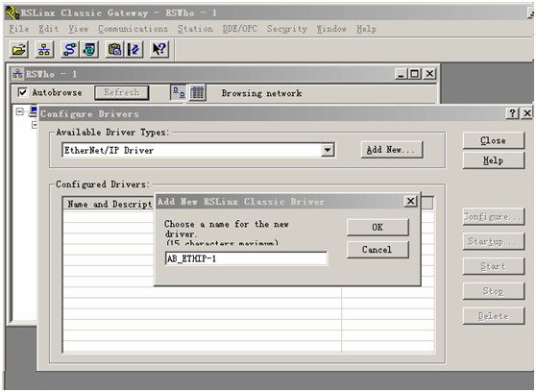Open the DDE/OPC menu
The image size is (536, 392).
[x=239, y=29]
